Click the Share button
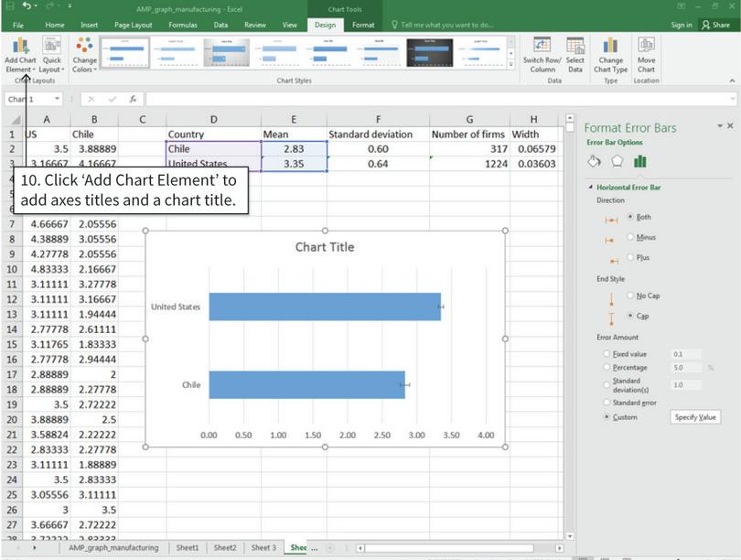This screenshot has height=560, width=741. tap(717, 25)
